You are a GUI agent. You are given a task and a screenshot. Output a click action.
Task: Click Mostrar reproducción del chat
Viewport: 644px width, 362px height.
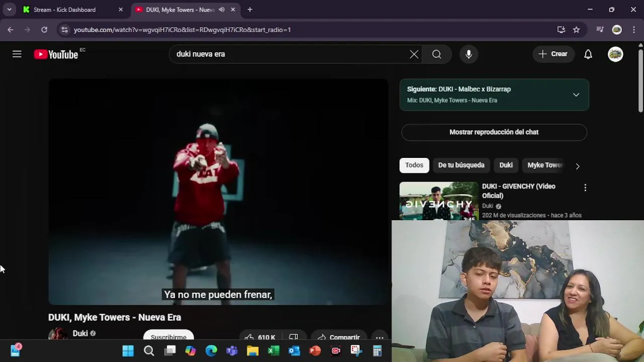point(494,132)
